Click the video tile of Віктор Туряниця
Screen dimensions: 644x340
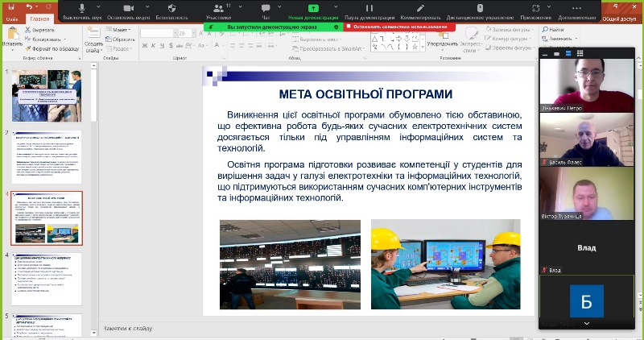587,193
